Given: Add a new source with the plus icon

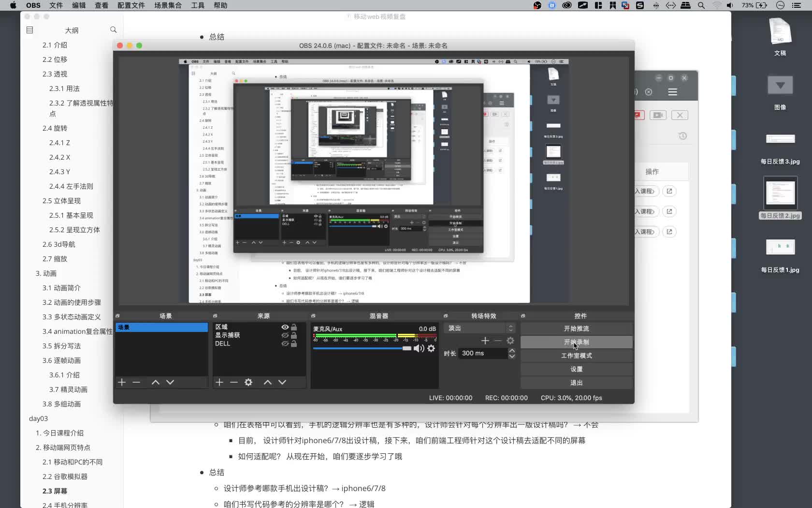Looking at the screenshot, I should pos(219,382).
